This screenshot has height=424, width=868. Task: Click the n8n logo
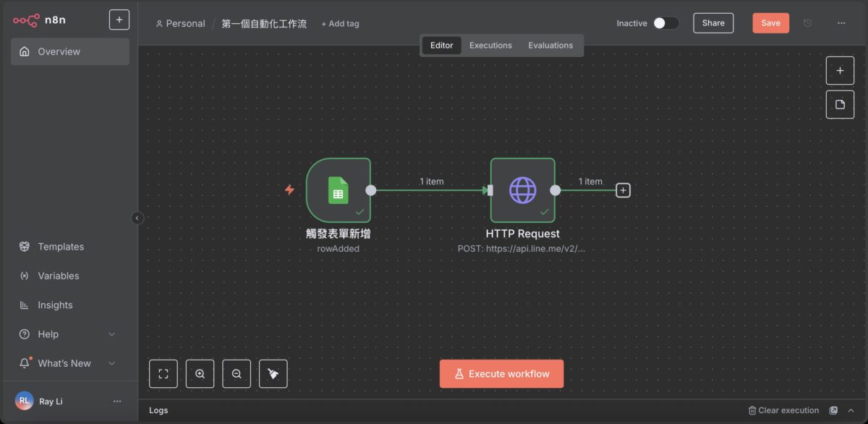pyautogui.click(x=39, y=20)
